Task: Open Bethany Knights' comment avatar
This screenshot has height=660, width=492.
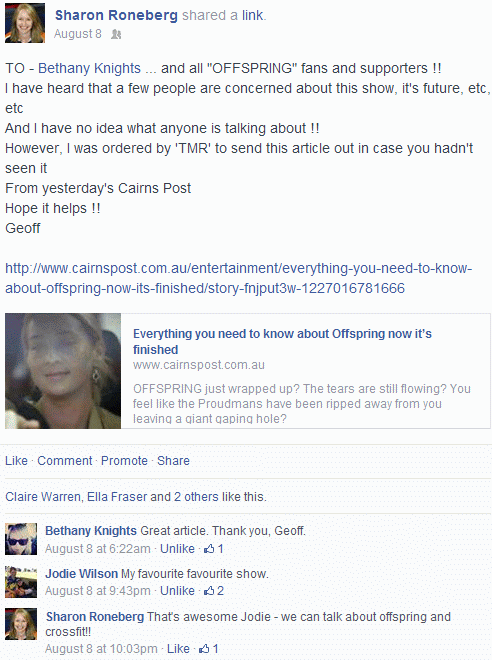Action: (x=21, y=539)
